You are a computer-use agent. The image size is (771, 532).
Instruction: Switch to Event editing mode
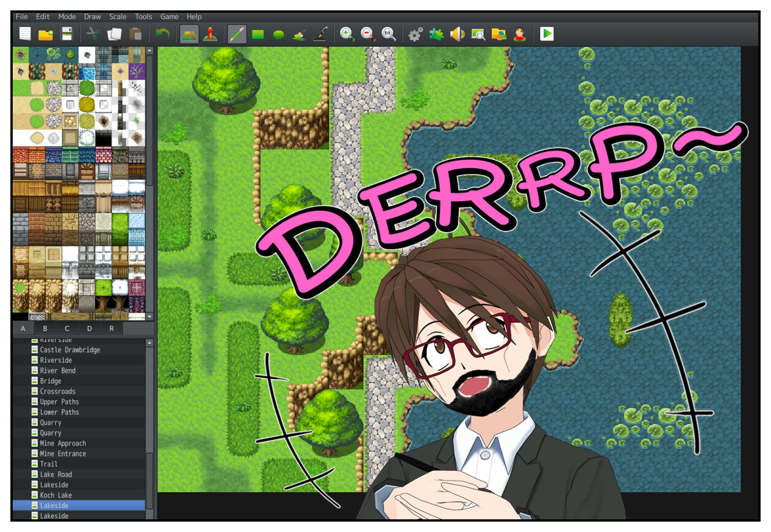pos(210,35)
